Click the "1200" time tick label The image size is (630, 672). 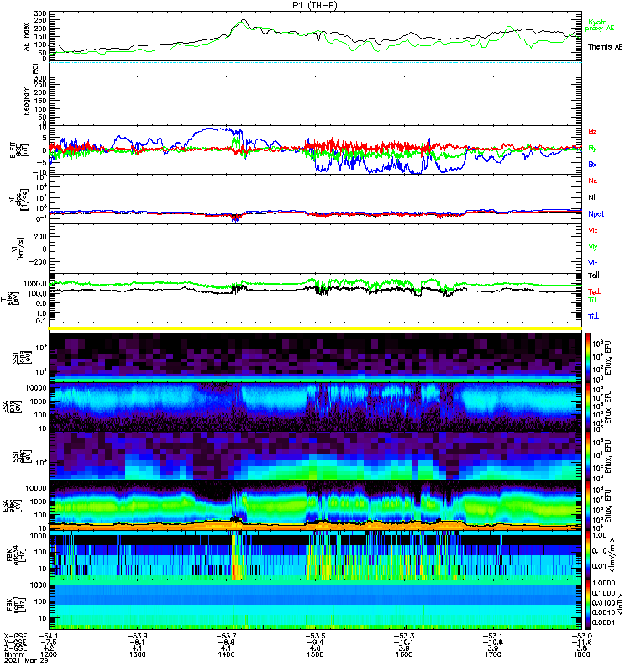[48, 654]
